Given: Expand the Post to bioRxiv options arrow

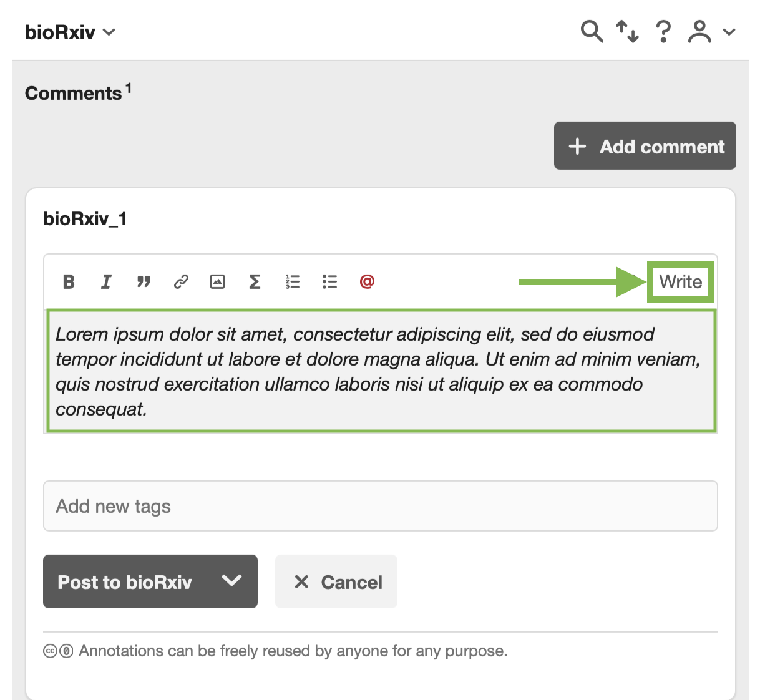Looking at the screenshot, I should point(231,581).
